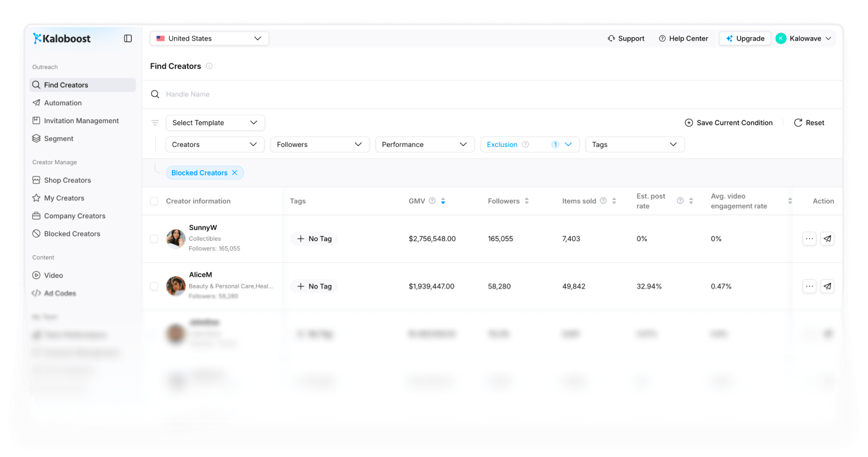Click the AliceM creator name

pyautogui.click(x=200, y=275)
